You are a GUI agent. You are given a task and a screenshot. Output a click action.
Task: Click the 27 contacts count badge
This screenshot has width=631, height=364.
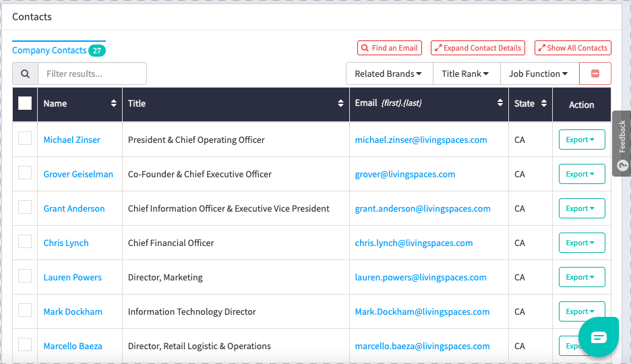point(97,51)
